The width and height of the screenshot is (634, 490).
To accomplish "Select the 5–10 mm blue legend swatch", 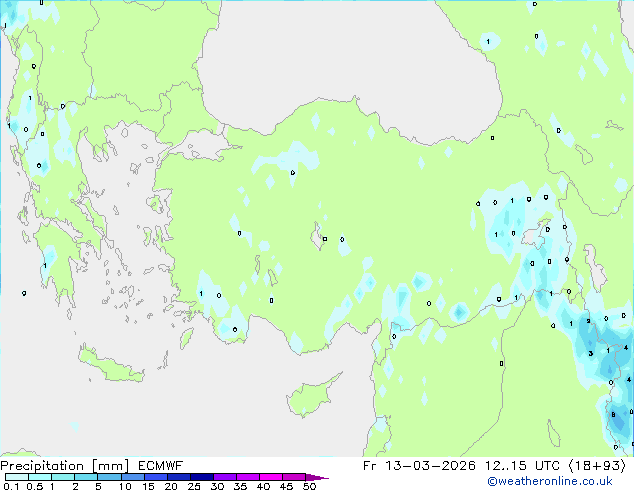I will (109, 477).
